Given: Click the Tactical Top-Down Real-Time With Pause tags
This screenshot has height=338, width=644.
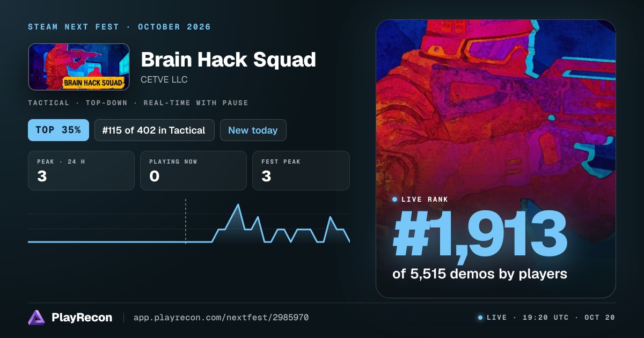Looking at the screenshot, I should pos(138,102).
